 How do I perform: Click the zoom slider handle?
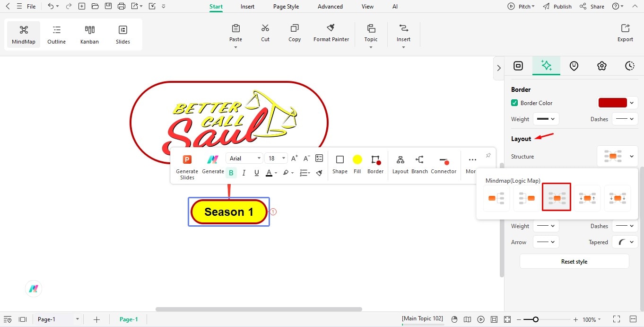535,319
